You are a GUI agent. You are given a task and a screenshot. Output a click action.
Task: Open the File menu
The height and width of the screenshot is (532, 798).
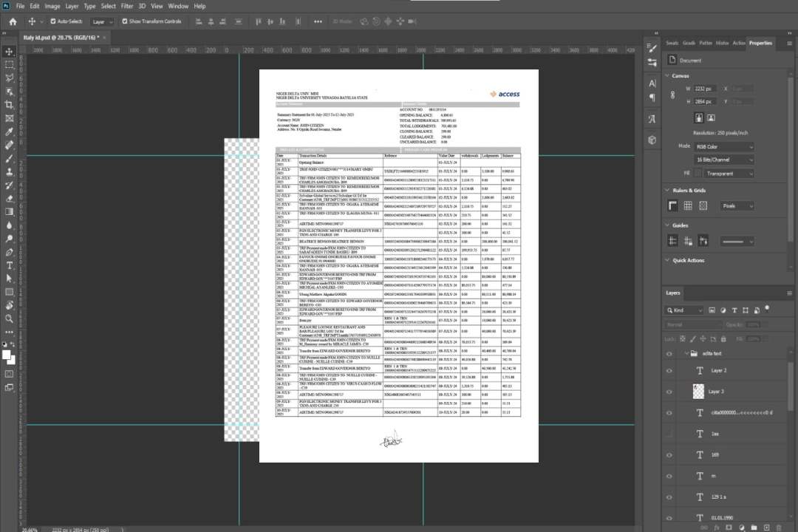21,6
